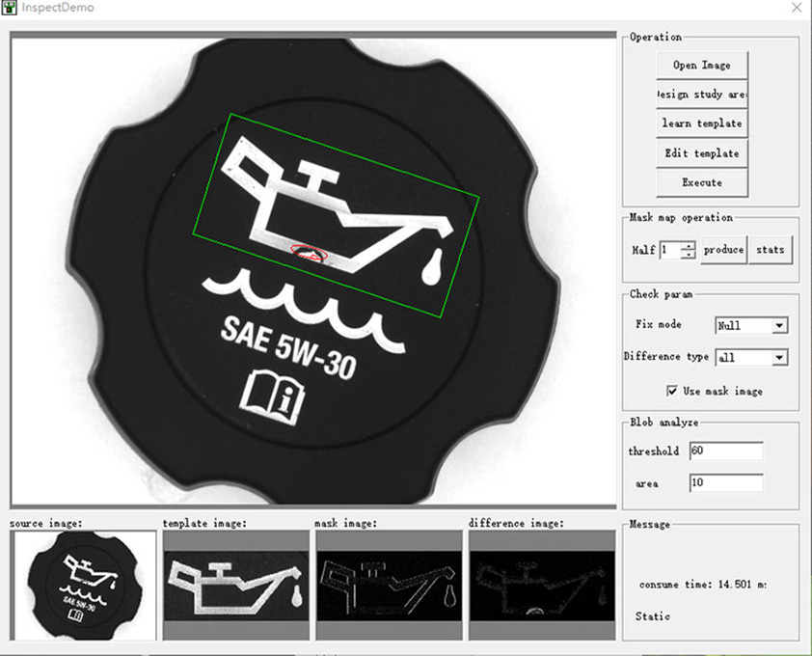Click the stats button

[x=770, y=250]
